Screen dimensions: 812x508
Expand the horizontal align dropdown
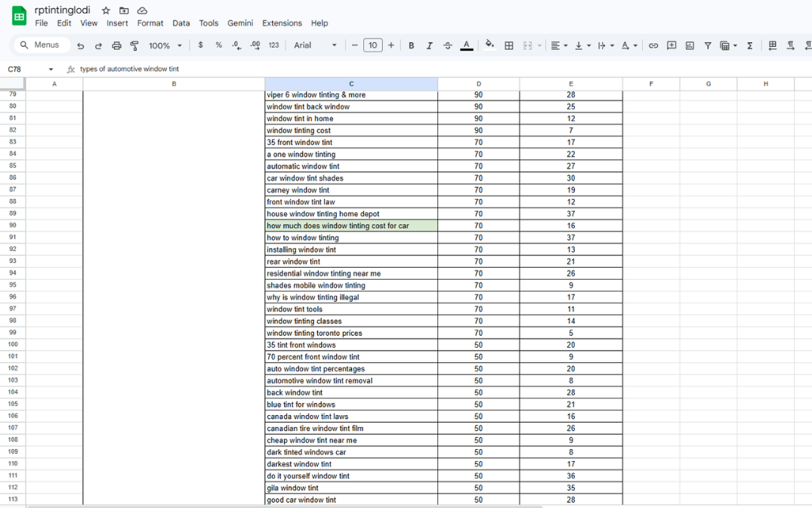(x=559, y=45)
